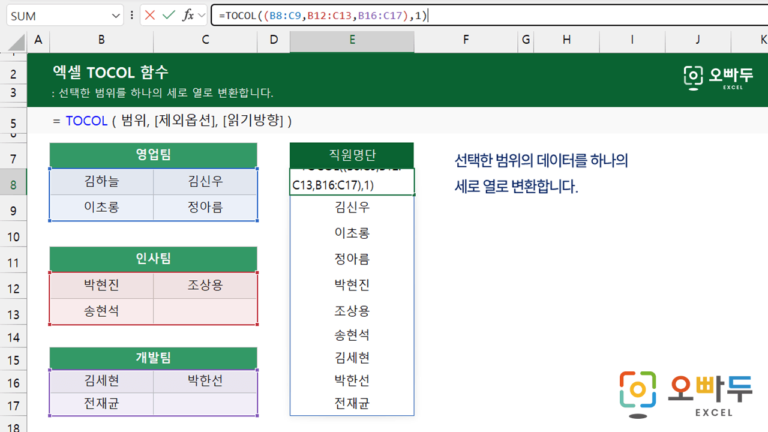Select cell 김신우 in 영업팀 table
768x432 pixels.
205,182
